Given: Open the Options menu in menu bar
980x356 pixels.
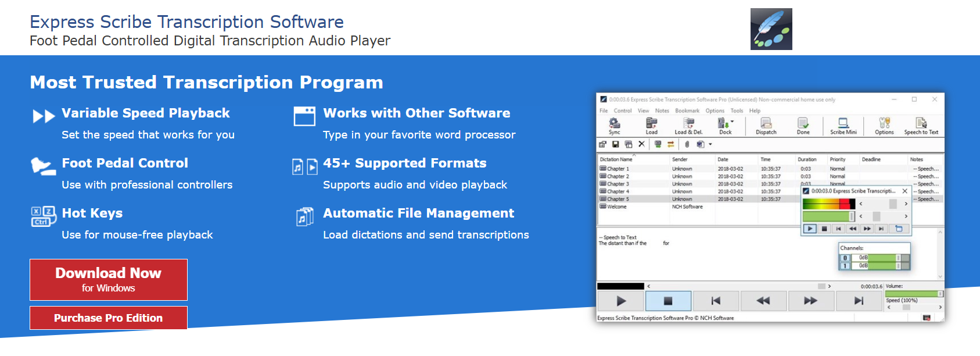Looking at the screenshot, I should pos(715,111).
